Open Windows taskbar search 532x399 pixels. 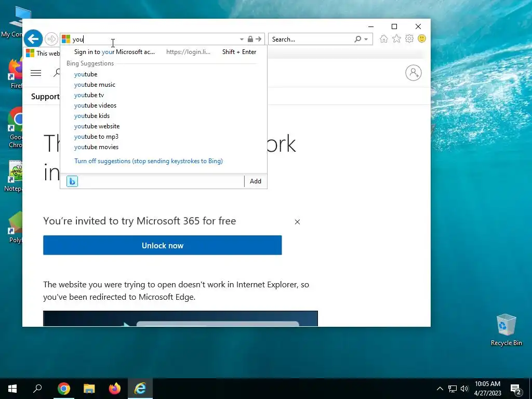[x=37, y=389]
